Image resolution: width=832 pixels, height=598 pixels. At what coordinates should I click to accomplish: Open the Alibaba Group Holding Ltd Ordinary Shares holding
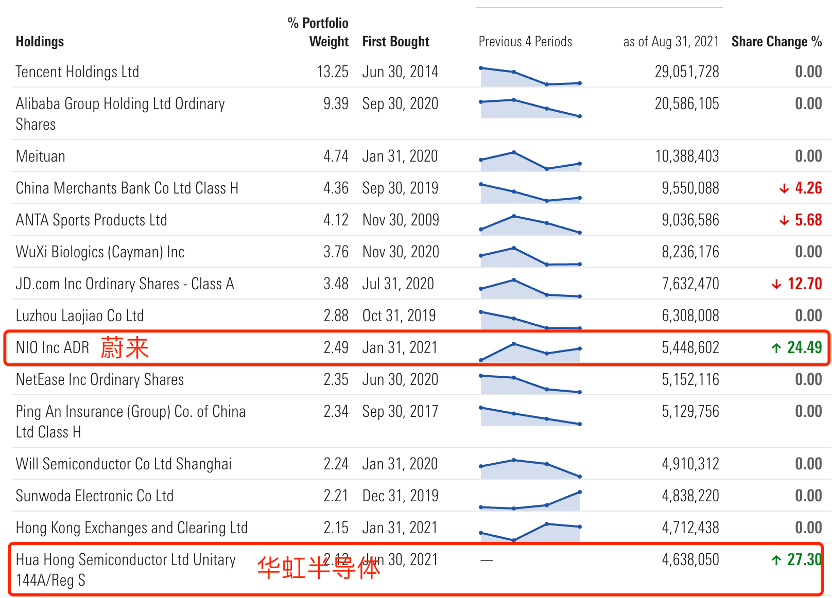(x=120, y=114)
